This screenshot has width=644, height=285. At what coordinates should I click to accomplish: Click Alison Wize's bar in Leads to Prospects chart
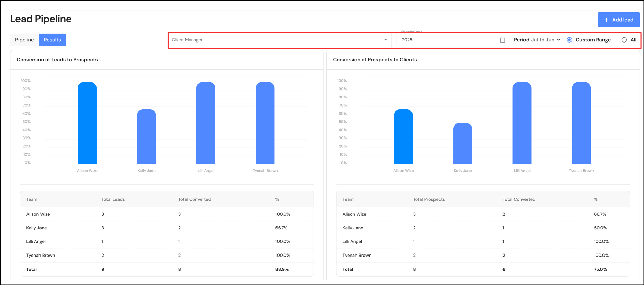click(87, 123)
